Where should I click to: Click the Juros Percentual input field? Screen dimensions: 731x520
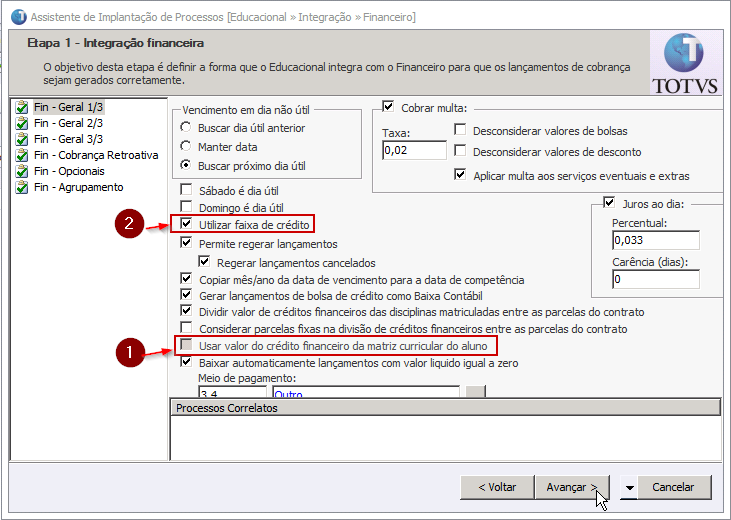(655, 241)
